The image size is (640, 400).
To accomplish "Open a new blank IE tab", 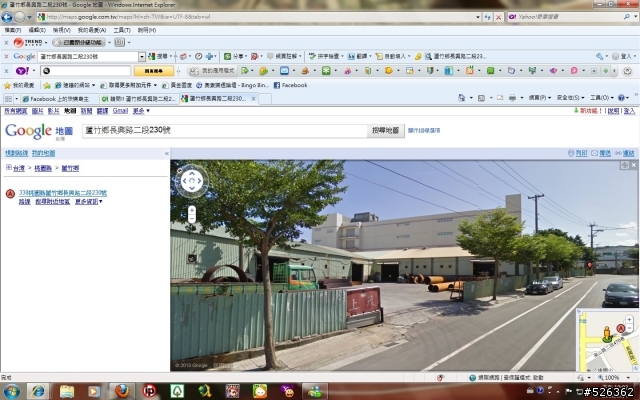I will pyautogui.click(x=265, y=99).
